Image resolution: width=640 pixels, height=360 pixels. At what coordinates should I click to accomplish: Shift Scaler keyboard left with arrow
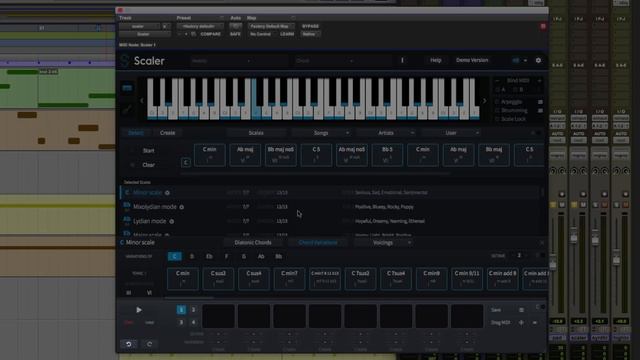(x=142, y=100)
